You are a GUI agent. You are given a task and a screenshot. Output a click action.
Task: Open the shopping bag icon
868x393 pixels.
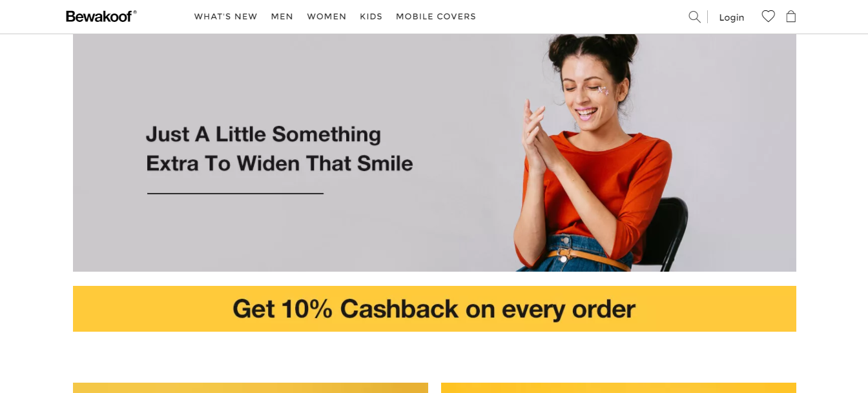point(790,16)
